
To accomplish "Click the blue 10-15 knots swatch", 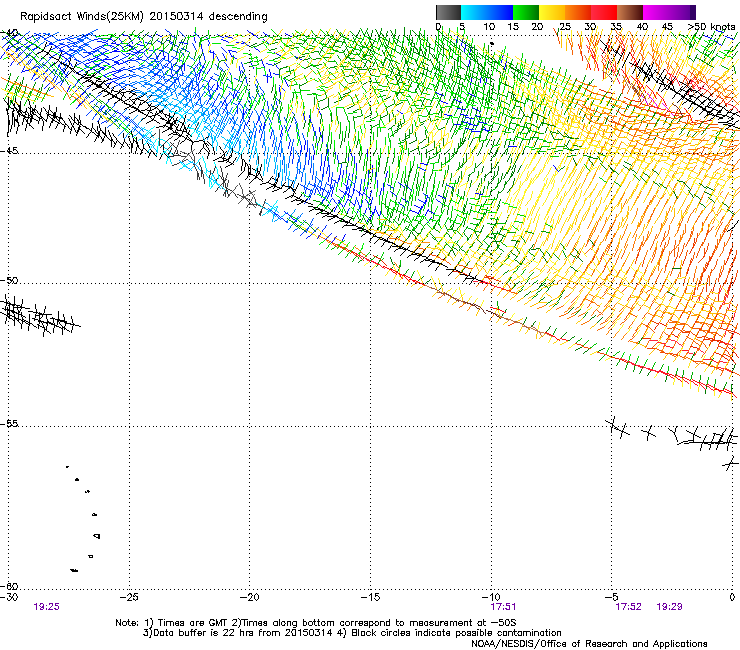I will tap(500, 12).
